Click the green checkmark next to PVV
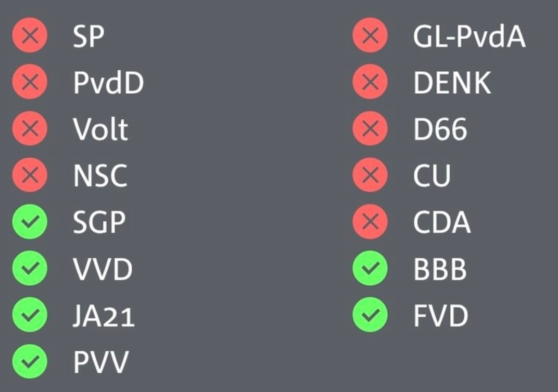Image resolution: width=558 pixels, height=392 pixels. point(30,361)
